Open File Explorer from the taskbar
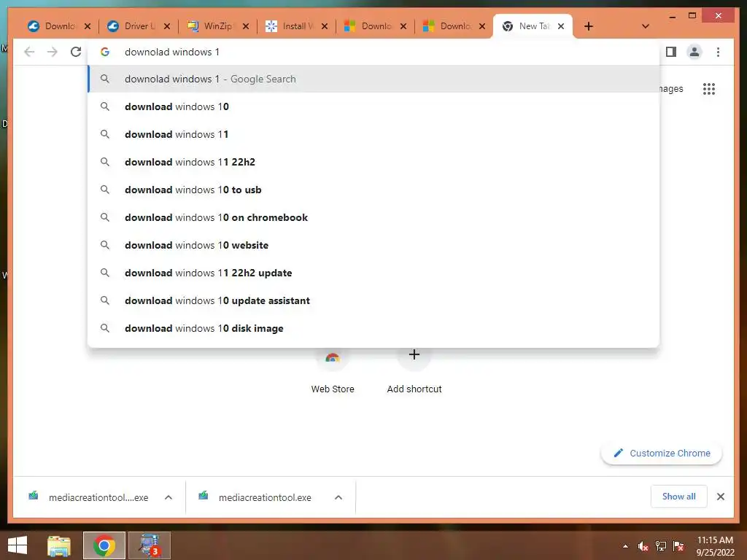747x560 pixels. pos(59,545)
